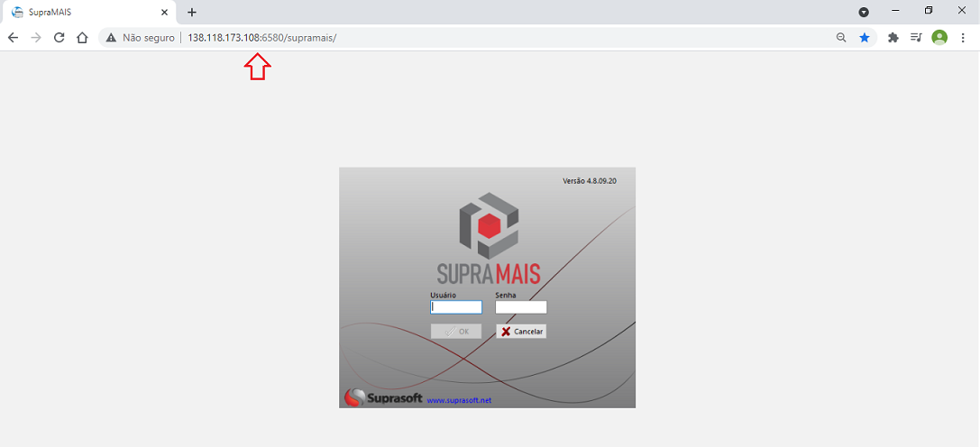Viewport: 980px width, 447px height.
Task: Open the Extensions puzzle icon
Action: tap(893, 38)
